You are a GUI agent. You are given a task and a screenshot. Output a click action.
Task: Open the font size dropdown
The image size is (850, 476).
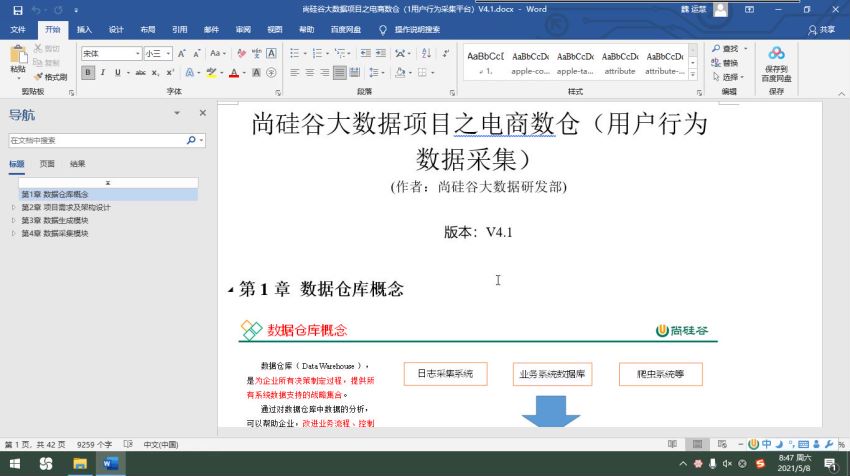169,53
